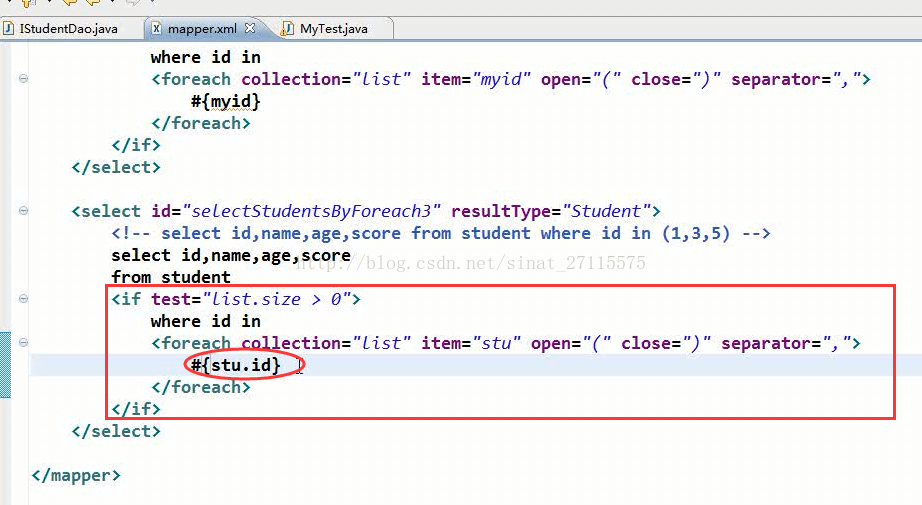Click the test value "list.size > 0"
The width and height of the screenshot is (922, 505).
point(276,299)
